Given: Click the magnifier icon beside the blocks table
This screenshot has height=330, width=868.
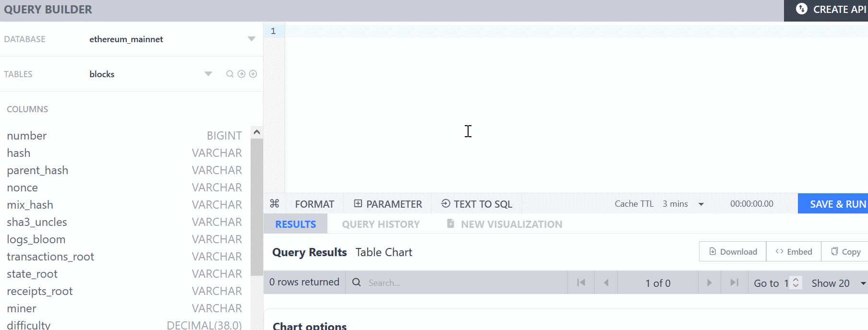Looking at the screenshot, I should [x=230, y=74].
